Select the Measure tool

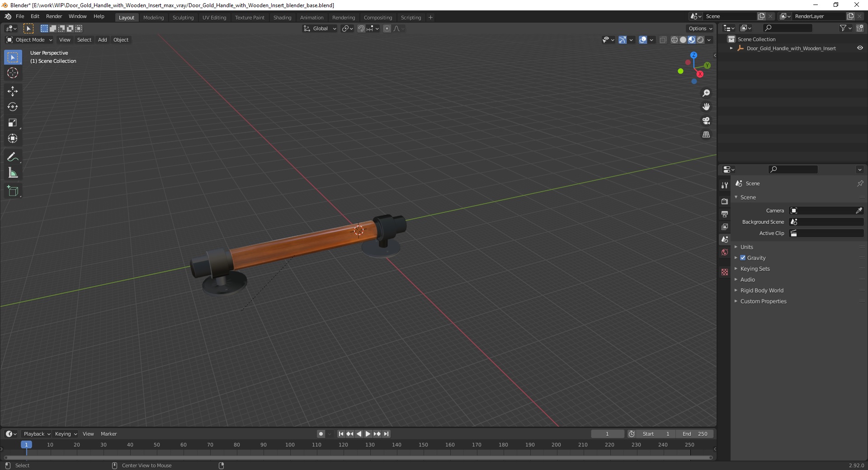[13, 173]
